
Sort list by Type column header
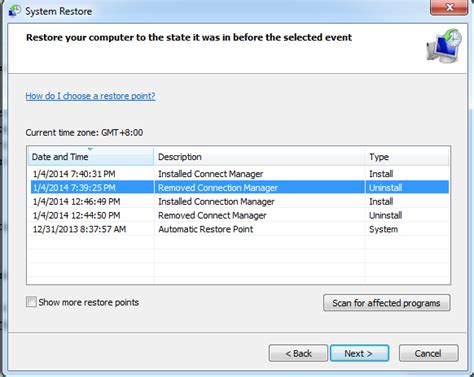coord(407,156)
